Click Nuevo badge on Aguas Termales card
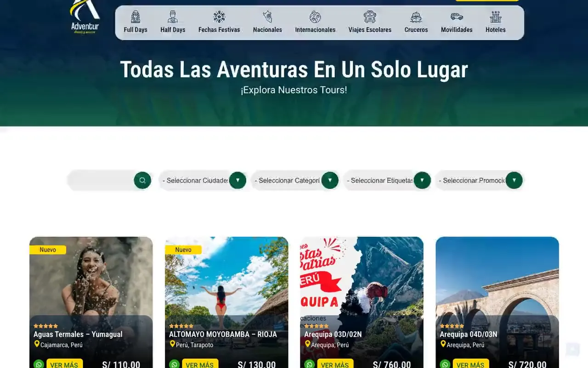The image size is (588, 368). 48,250
